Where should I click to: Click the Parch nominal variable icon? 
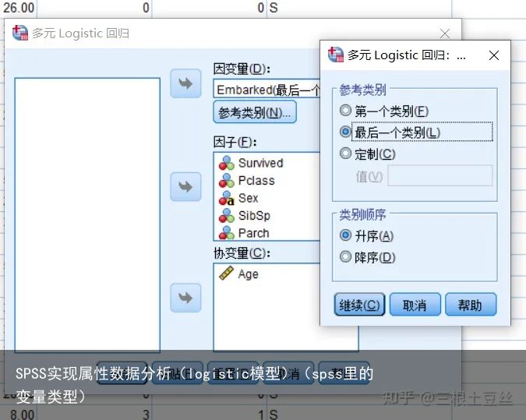coord(227,233)
